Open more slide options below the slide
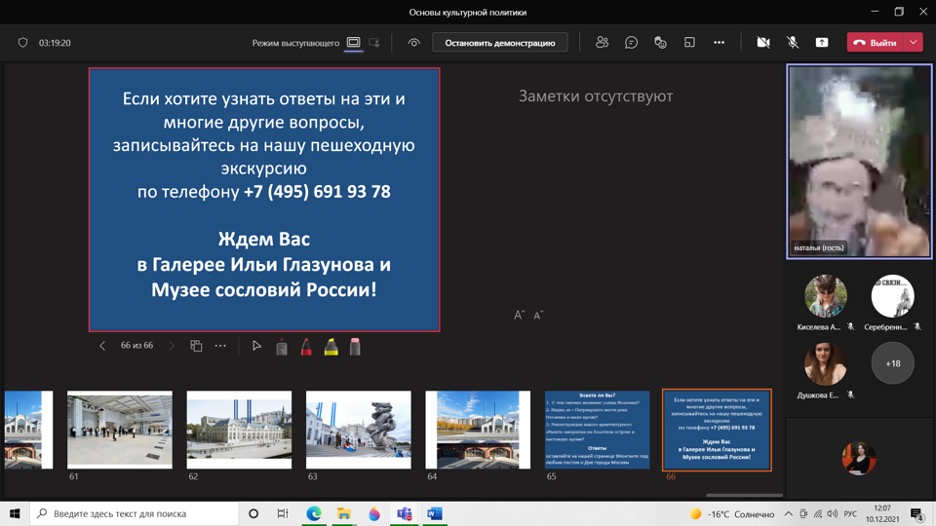 pos(221,346)
